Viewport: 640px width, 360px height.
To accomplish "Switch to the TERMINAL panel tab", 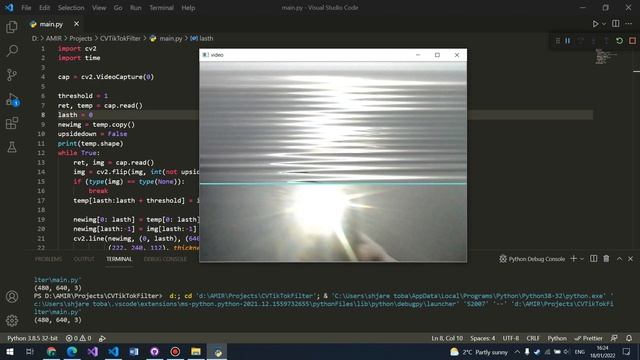I will click(x=119, y=259).
